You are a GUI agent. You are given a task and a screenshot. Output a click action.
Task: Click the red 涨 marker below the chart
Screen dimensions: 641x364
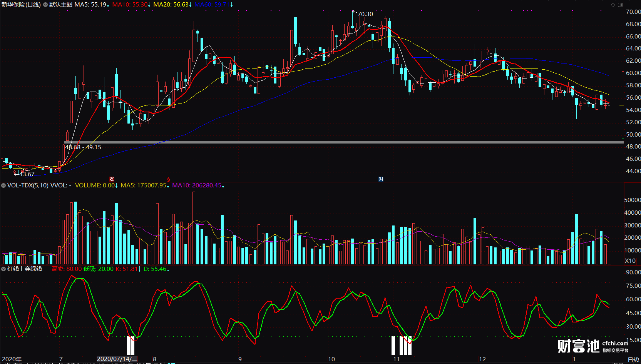tap(112, 179)
